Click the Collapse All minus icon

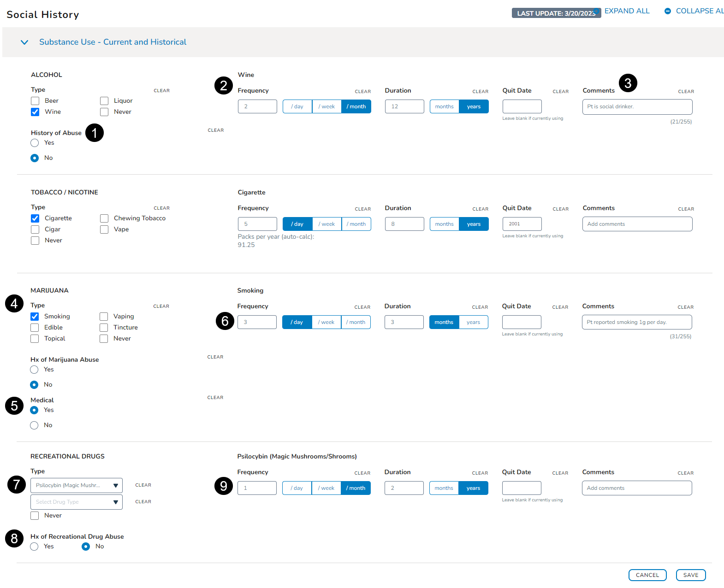[667, 11]
